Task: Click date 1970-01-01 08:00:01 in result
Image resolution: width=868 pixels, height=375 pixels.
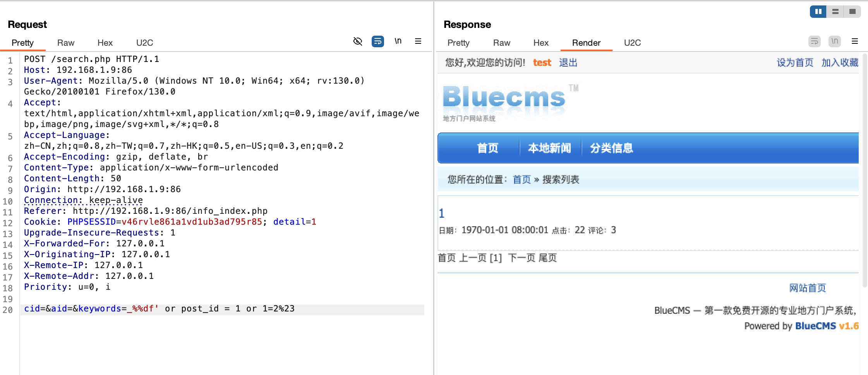Action: point(505,230)
